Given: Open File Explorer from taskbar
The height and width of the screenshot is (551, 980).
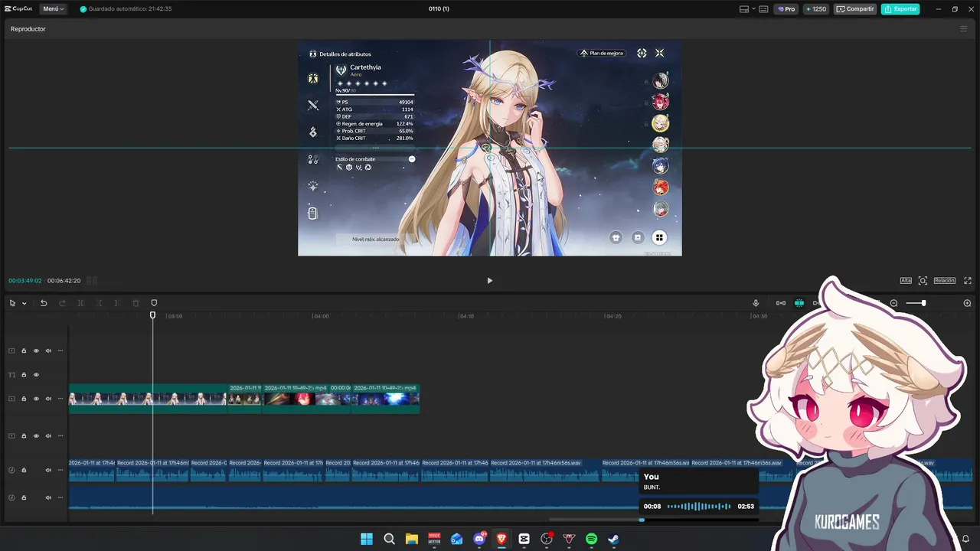Looking at the screenshot, I should [411, 539].
